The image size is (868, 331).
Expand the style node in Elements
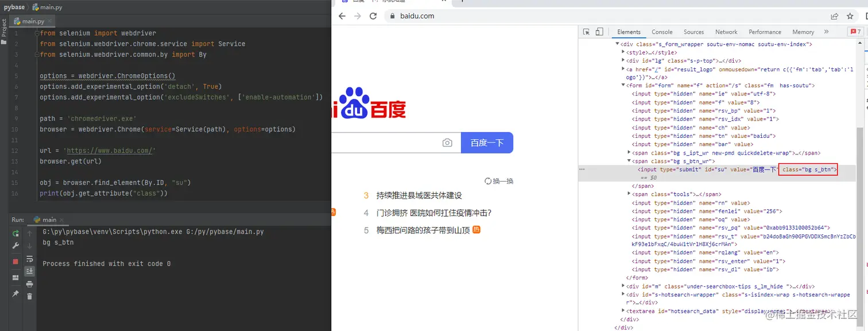623,52
